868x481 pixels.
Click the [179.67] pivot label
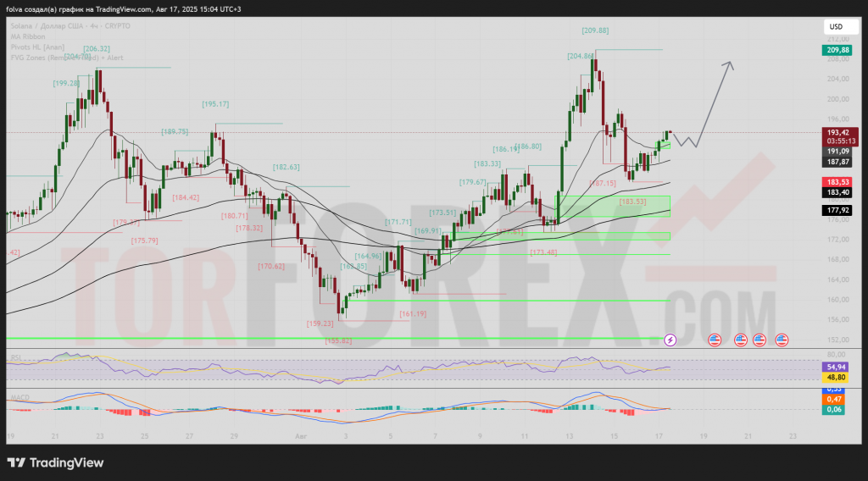click(x=473, y=182)
